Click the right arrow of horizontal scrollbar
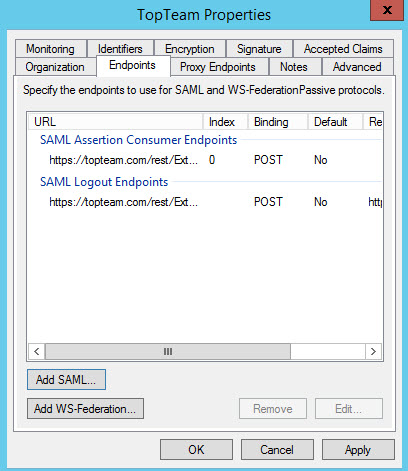 tap(373, 351)
